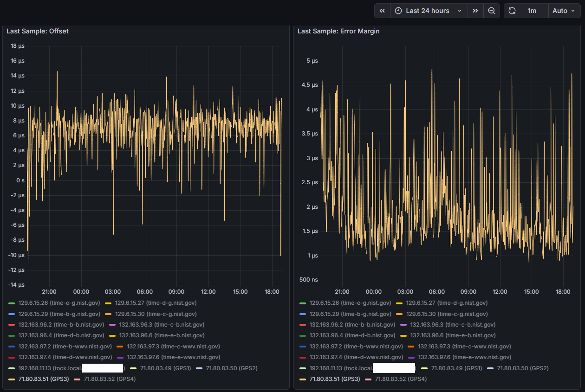Select 71.80.83.49 (GPS1) in Offset legend

point(165,368)
